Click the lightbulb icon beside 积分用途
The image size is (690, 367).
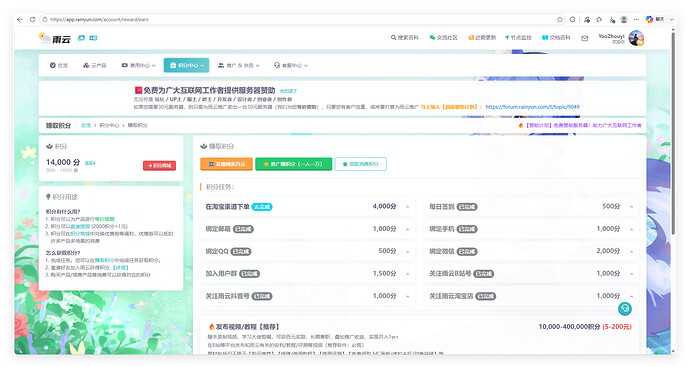(48, 197)
